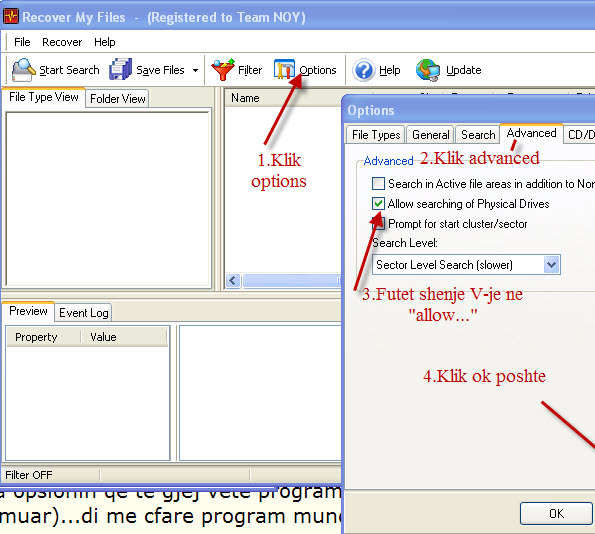This screenshot has width=595, height=534.
Task: Click the Update globe icon
Action: [x=428, y=70]
